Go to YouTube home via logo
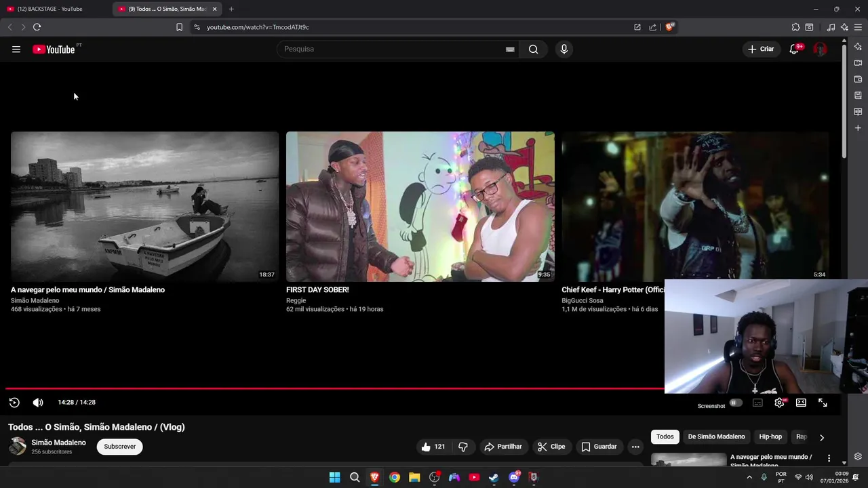The height and width of the screenshot is (488, 868). pos(54,49)
